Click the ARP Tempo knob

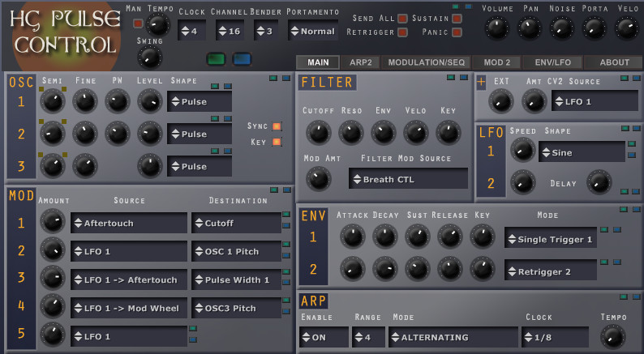click(613, 336)
